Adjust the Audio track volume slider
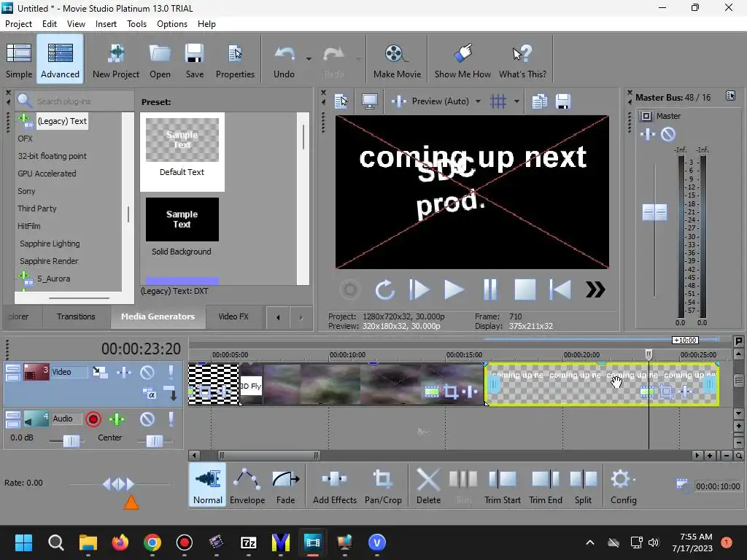 coord(71,441)
